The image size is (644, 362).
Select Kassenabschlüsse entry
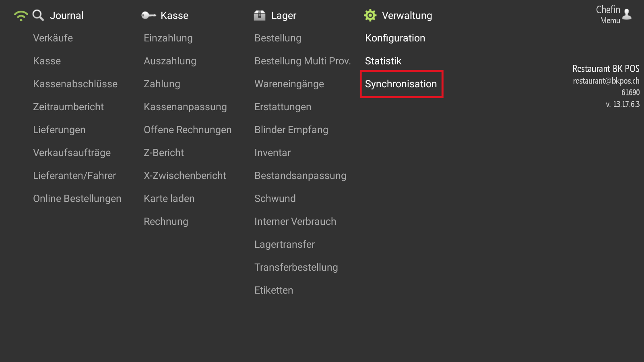point(75,84)
